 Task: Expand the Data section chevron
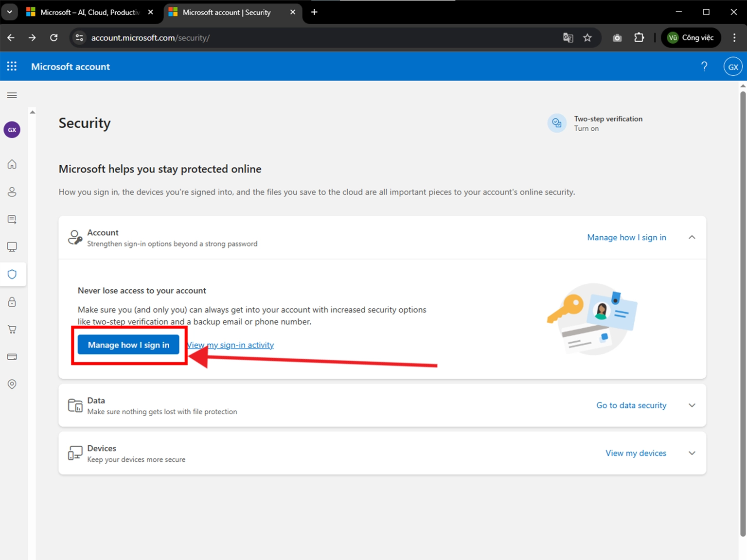692,405
